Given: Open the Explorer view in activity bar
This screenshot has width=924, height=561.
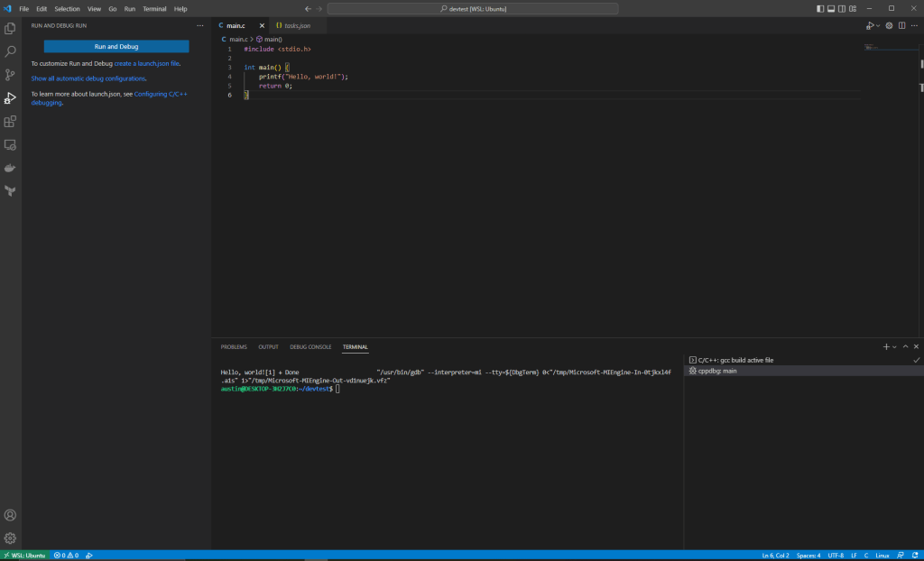Looking at the screenshot, I should click(x=11, y=28).
